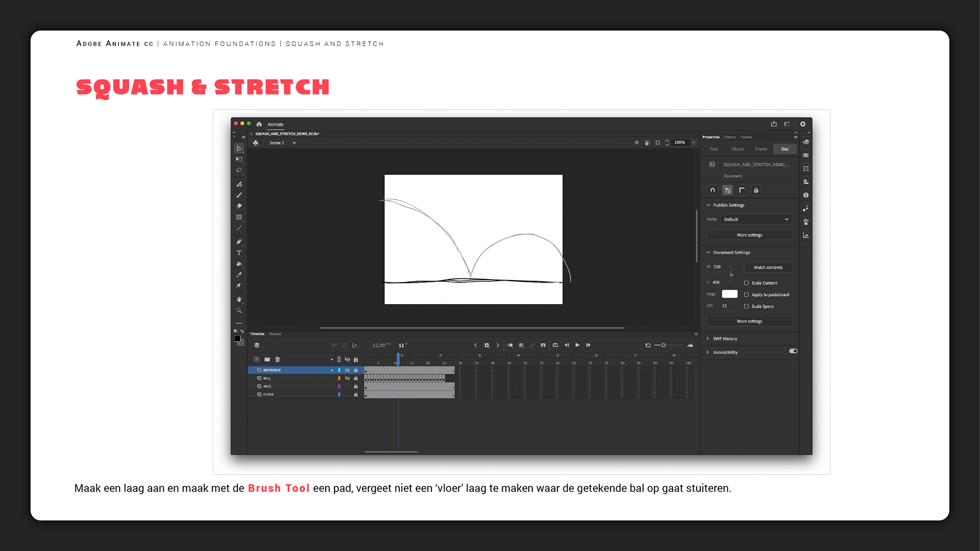The height and width of the screenshot is (551, 980).
Task: Switch to the Output tab
Action: coord(275,334)
